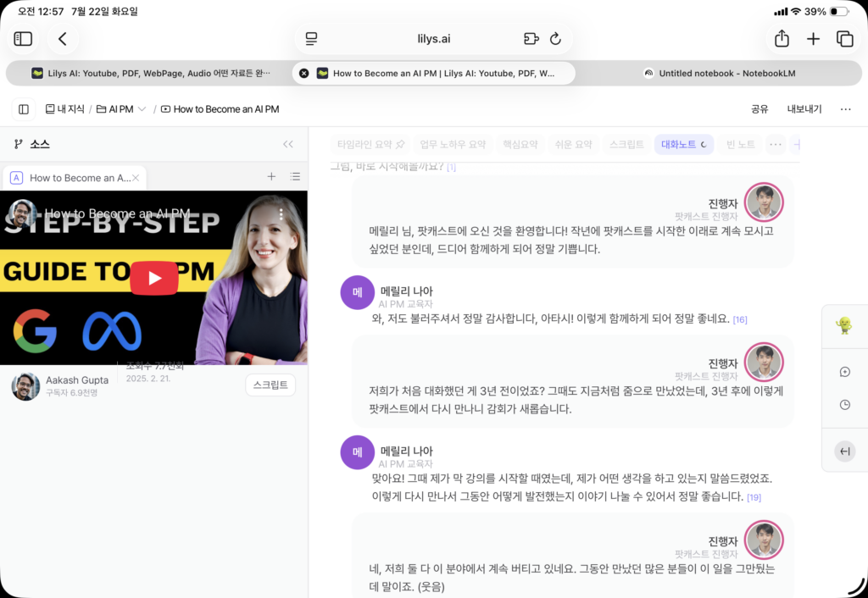Go back with the Safari back arrow

[x=63, y=39]
